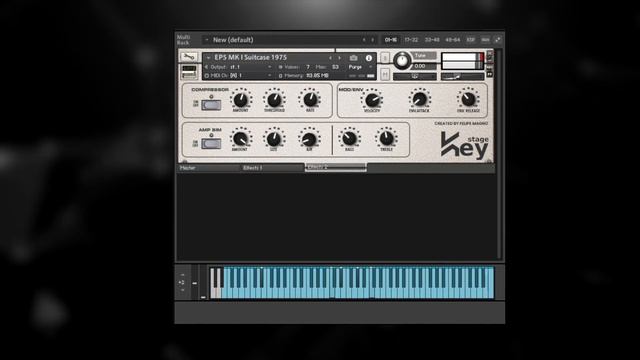
Task: Solo the instrument with the S button
Action: click(385, 58)
